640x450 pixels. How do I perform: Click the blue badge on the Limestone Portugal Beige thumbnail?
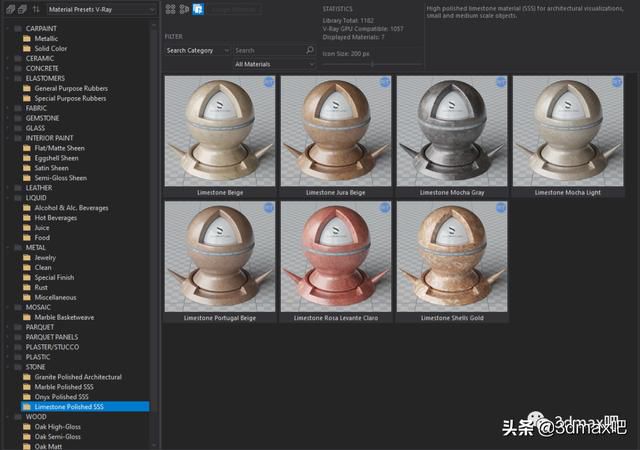[x=269, y=207]
